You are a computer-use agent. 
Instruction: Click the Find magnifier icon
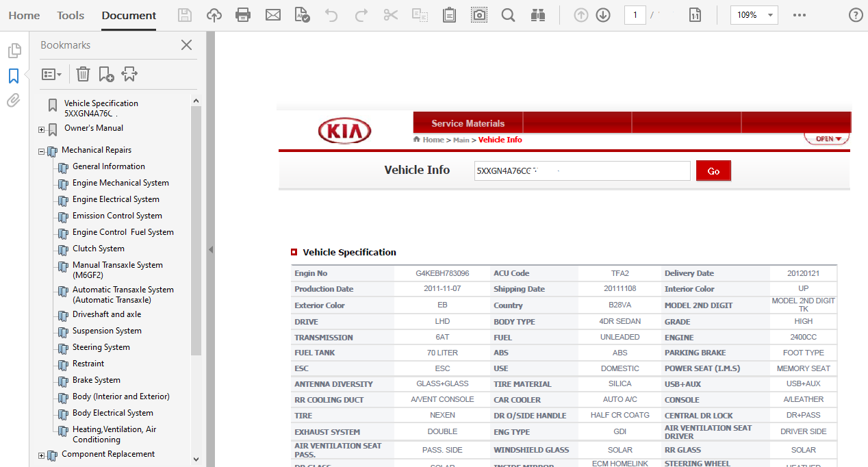(x=508, y=15)
